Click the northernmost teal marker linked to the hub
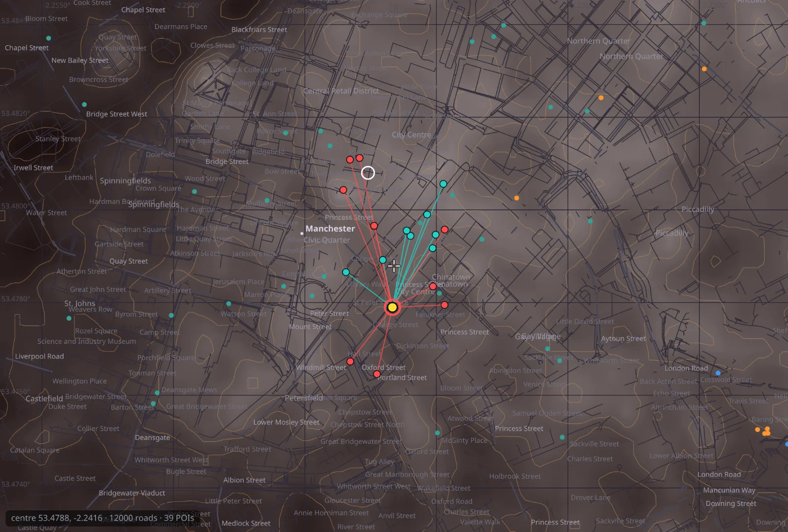The height and width of the screenshot is (532, 788). [x=443, y=184]
